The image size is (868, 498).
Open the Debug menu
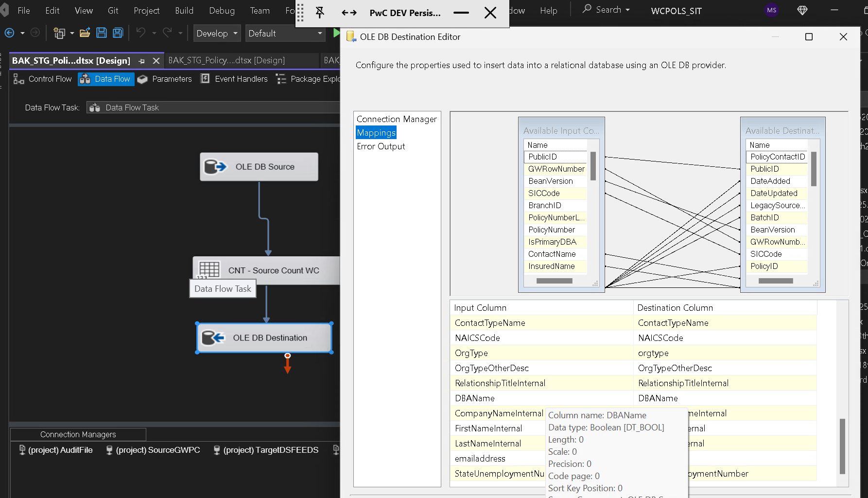point(222,10)
